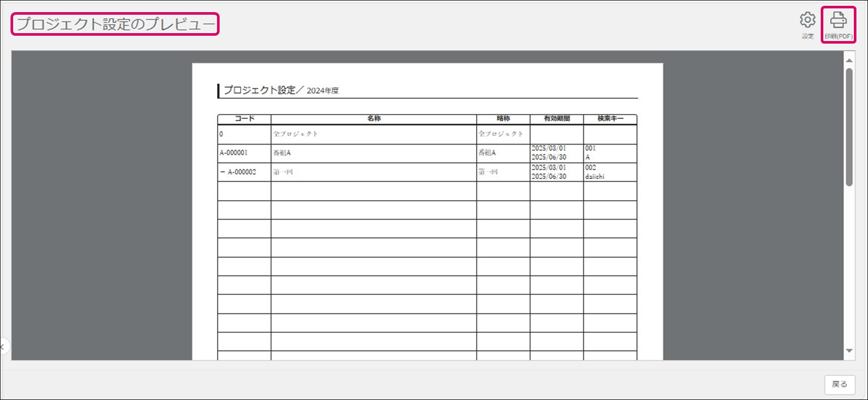Click the scrollbar up arrow
Viewport: 868px width, 400px height.
pos(849,60)
